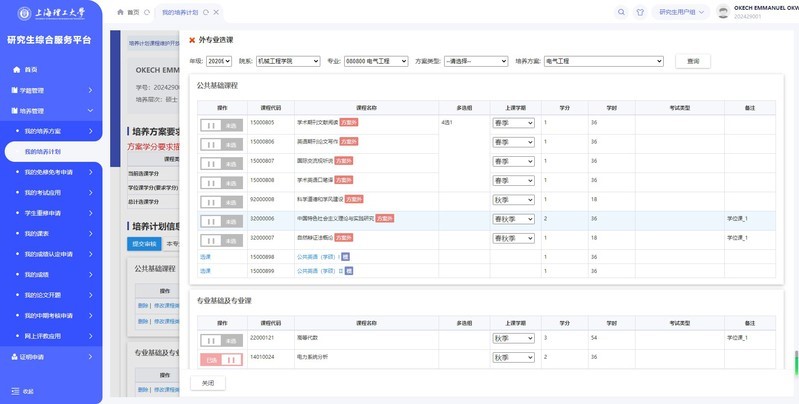Click 选课 link for course 15000898
The width and height of the screenshot is (799, 404).
coord(204,257)
